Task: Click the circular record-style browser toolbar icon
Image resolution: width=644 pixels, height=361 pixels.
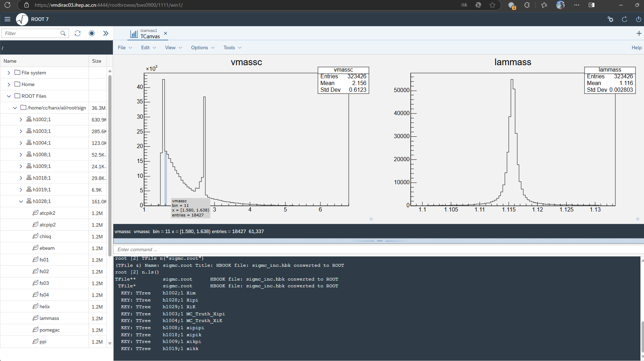Action: click(x=92, y=33)
